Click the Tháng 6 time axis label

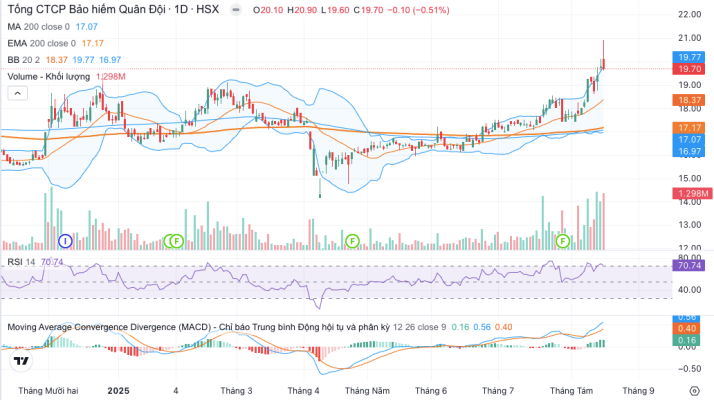(431, 391)
